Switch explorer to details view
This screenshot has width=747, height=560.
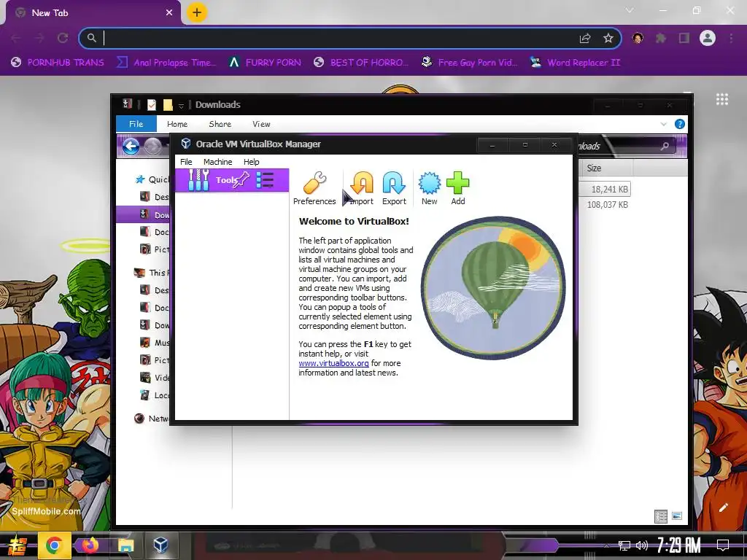pos(661,516)
